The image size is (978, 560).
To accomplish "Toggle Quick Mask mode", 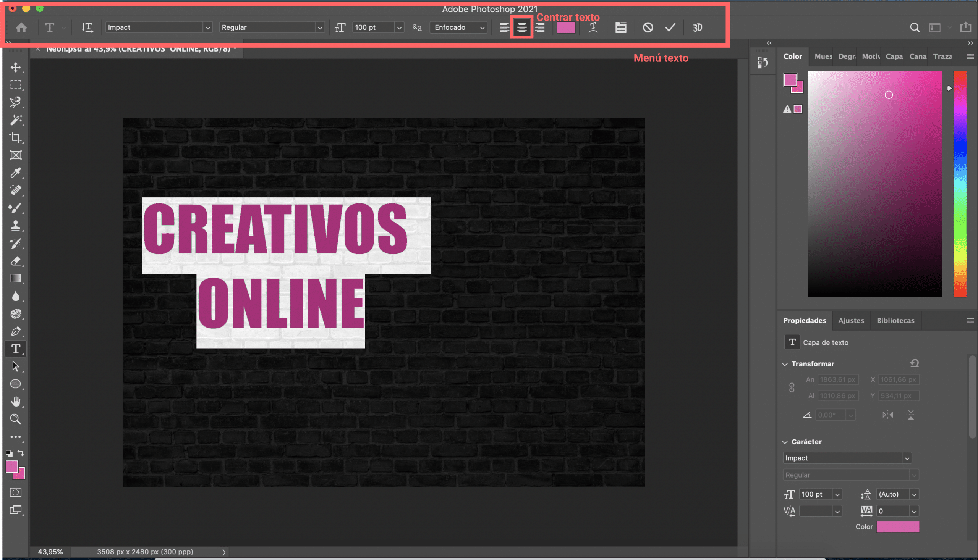I will tap(16, 492).
